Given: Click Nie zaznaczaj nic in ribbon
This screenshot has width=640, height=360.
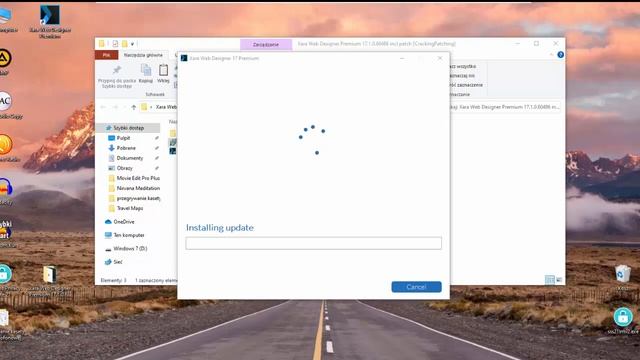Looking at the screenshot, I should tap(462, 76).
